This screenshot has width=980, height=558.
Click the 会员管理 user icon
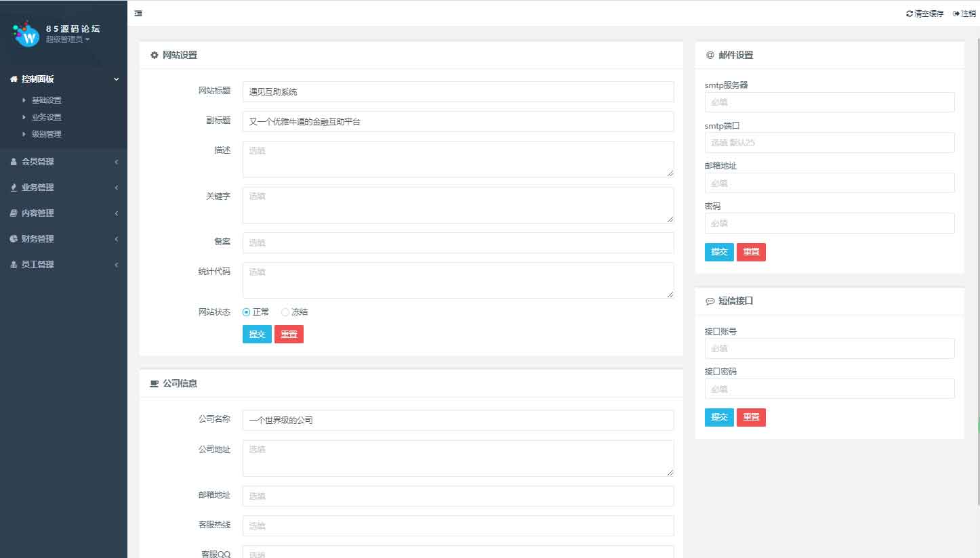coord(14,162)
